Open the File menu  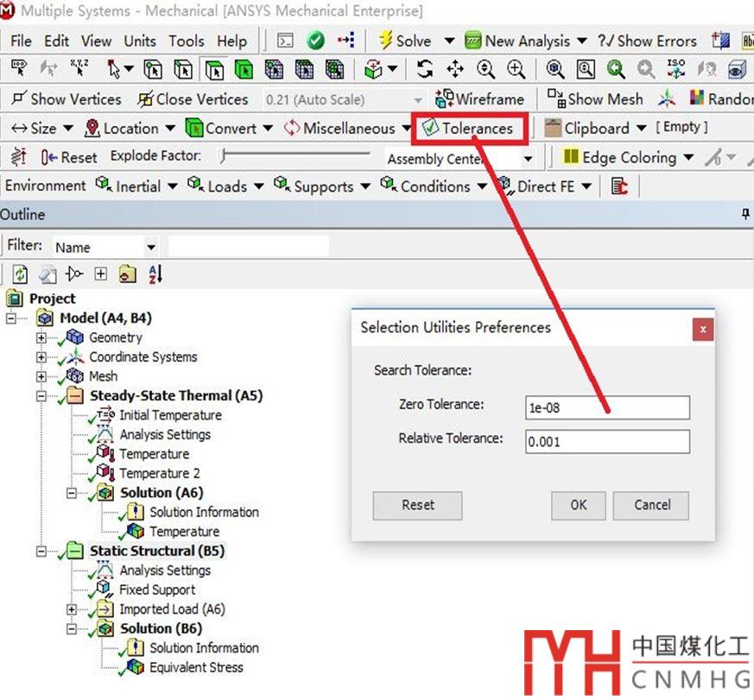point(21,41)
